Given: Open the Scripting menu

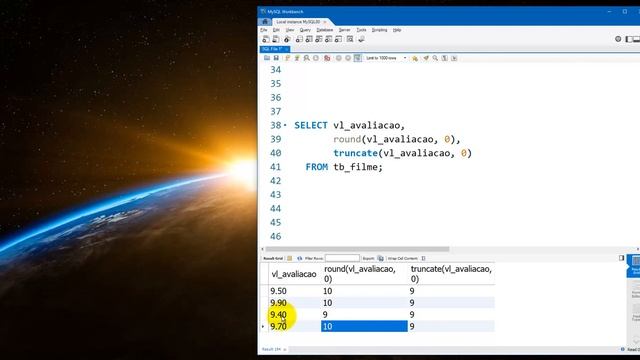Looking at the screenshot, I should pyautogui.click(x=379, y=30).
